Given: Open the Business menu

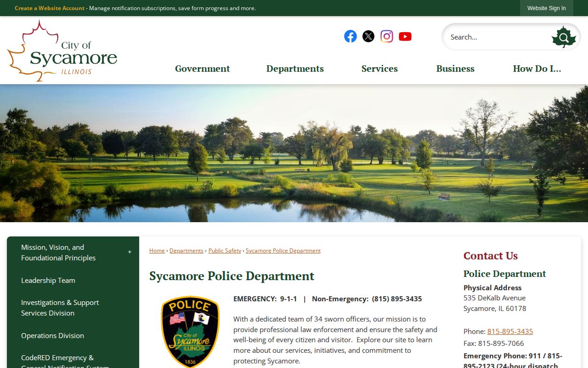Looking at the screenshot, I should tap(455, 69).
